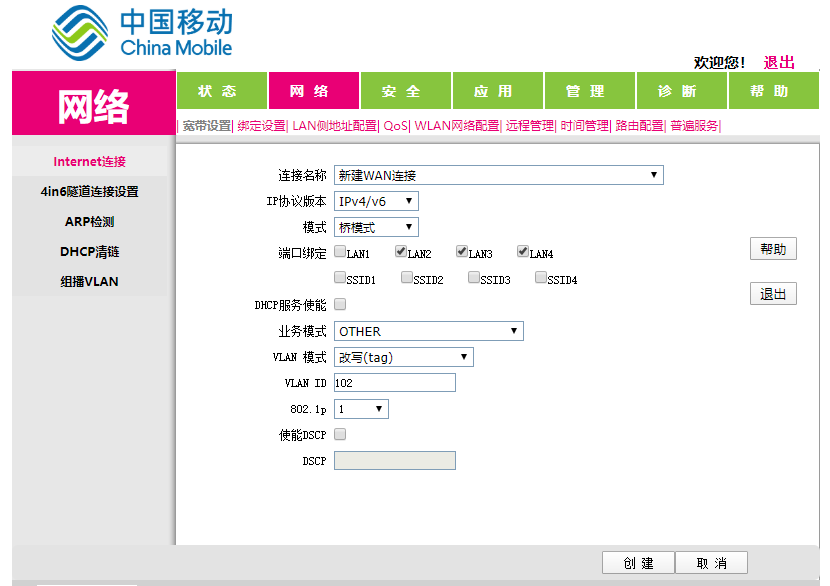The image size is (830, 586).
Task: Open the 帮助 tab in top navigation
Action: coord(774,91)
